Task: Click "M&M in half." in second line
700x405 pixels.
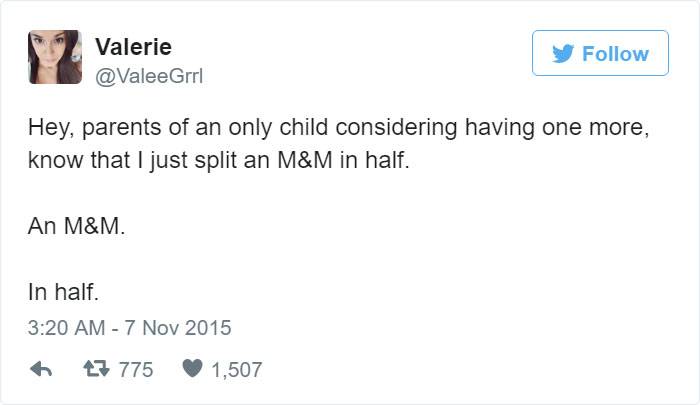Action: [x=343, y=160]
